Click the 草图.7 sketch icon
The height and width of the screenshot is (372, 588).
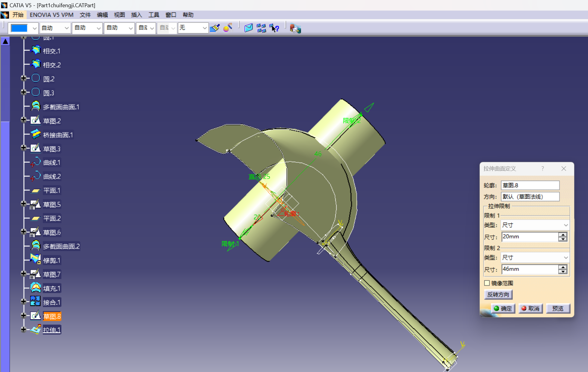35,274
